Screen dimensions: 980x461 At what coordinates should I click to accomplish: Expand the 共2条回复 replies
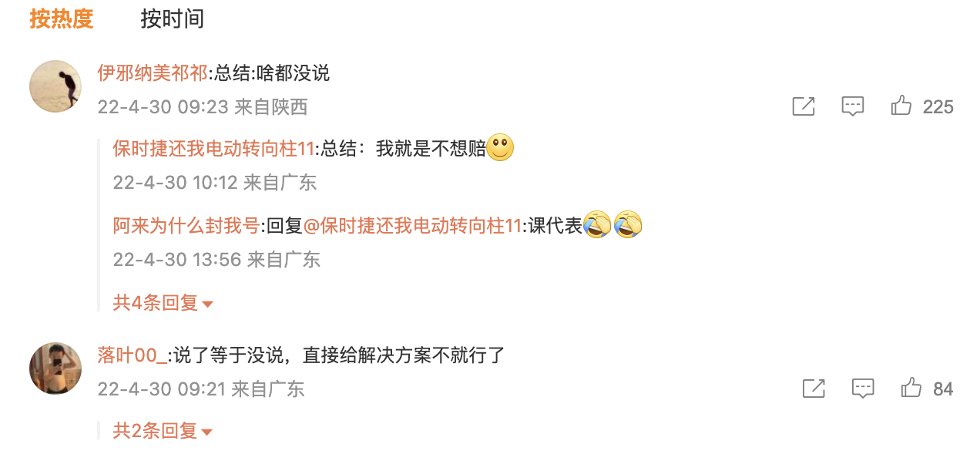pyautogui.click(x=163, y=431)
